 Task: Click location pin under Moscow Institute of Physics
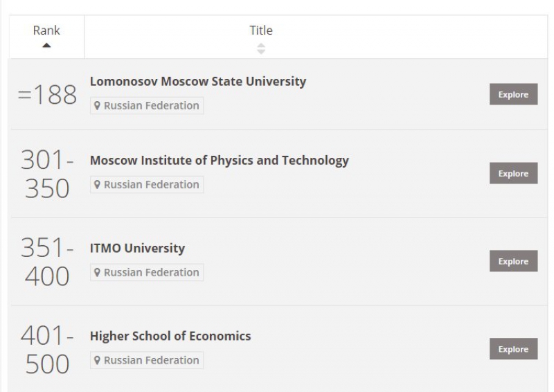click(98, 185)
